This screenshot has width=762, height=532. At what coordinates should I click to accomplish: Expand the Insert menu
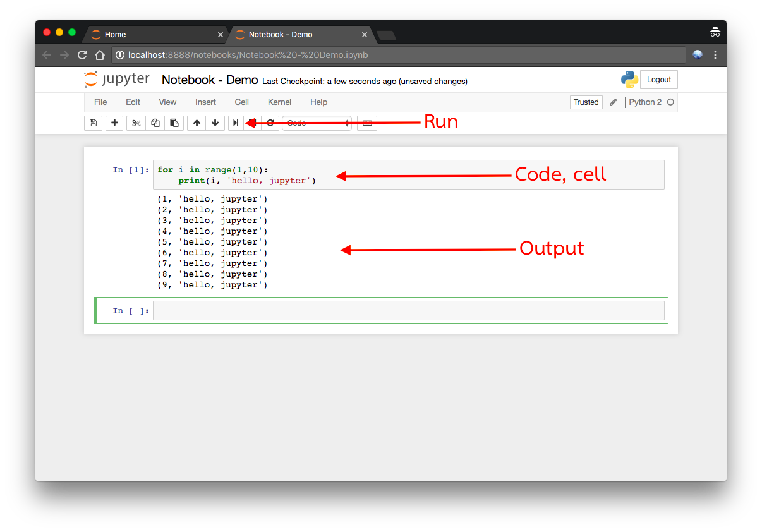pyautogui.click(x=205, y=102)
